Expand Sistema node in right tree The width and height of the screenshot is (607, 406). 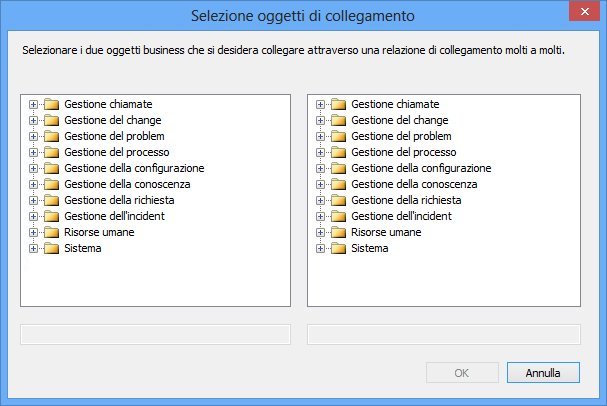click(x=320, y=248)
